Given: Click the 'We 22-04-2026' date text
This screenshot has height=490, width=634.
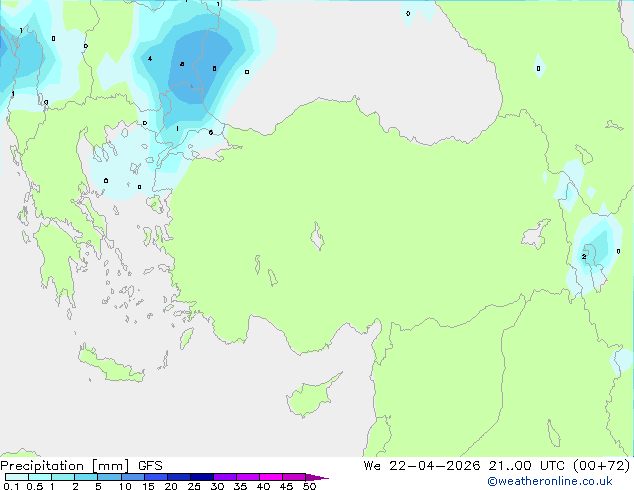Looking at the screenshot, I should [x=422, y=466].
